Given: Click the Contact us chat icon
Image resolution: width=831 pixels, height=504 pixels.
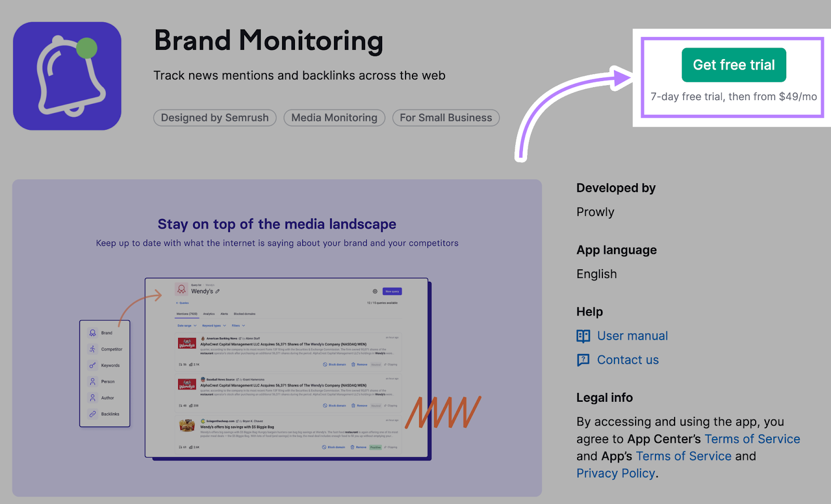Looking at the screenshot, I should 583,360.
